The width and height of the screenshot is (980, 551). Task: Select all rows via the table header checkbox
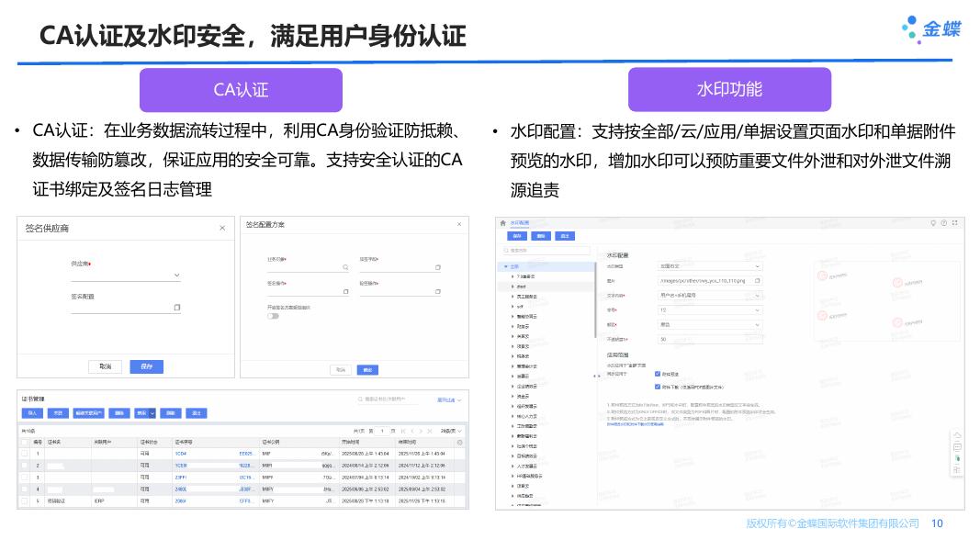(22, 444)
